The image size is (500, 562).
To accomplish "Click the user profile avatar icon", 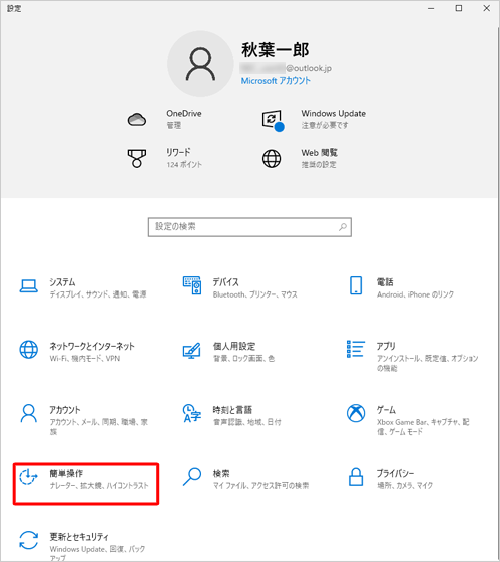I will [x=200, y=64].
